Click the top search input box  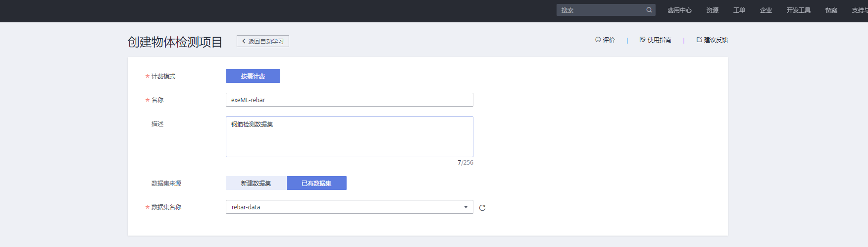point(601,10)
